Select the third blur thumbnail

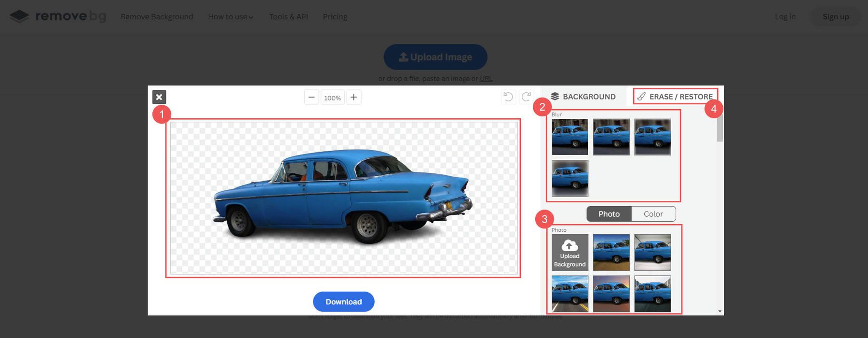click(652, 137)
